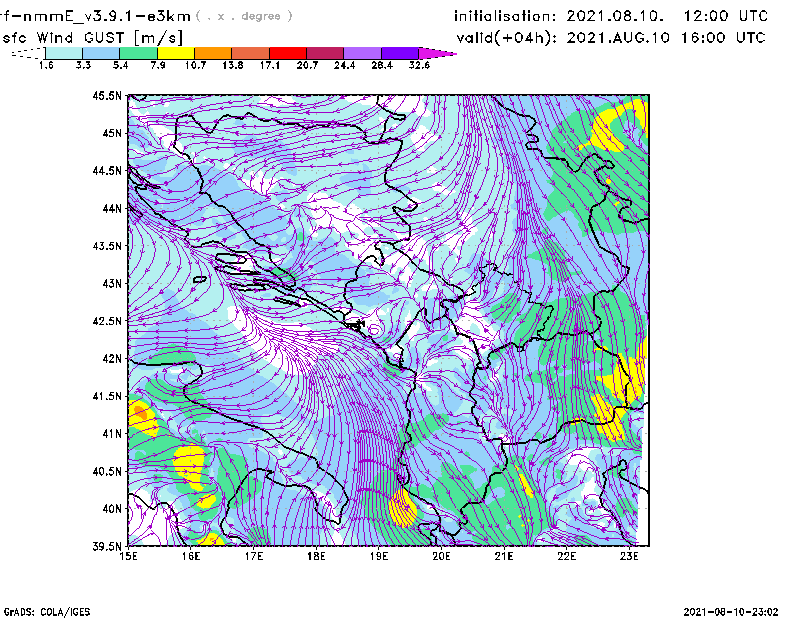This screenshot has width=800, height=618.
Task: Click the valid date '2021.AUG.10'
Action: [618, 38]
